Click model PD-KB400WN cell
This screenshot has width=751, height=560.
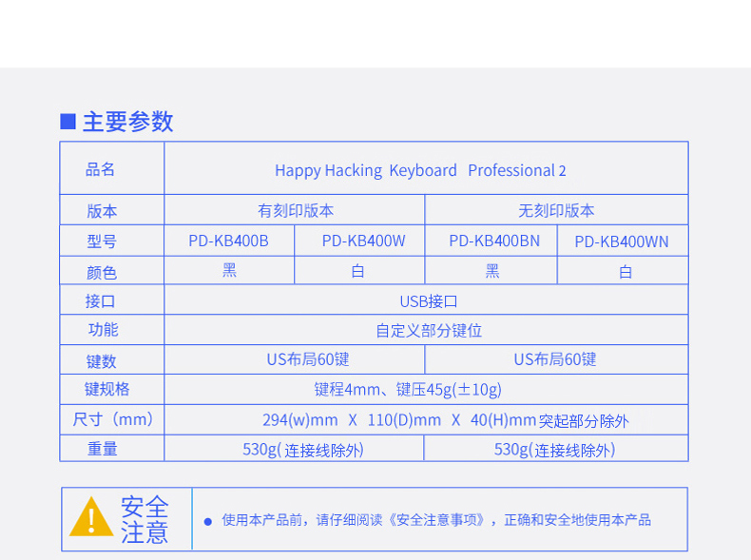(x=622, y=241)
